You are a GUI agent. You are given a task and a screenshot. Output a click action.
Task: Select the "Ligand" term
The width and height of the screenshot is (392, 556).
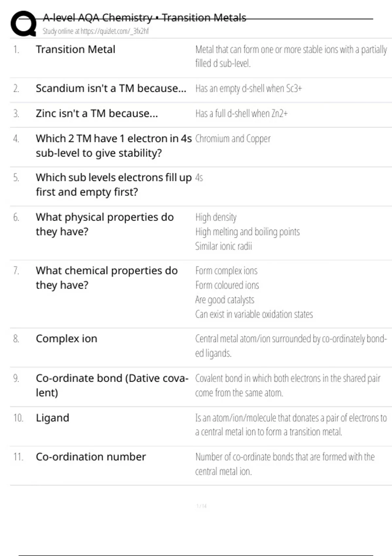coord(53,418)
